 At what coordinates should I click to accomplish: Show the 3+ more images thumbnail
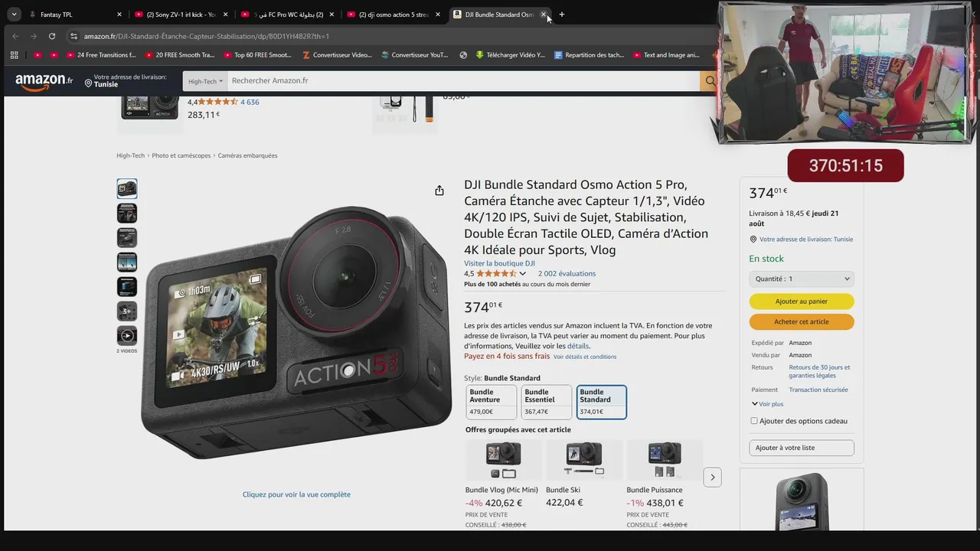pos(127,311)
